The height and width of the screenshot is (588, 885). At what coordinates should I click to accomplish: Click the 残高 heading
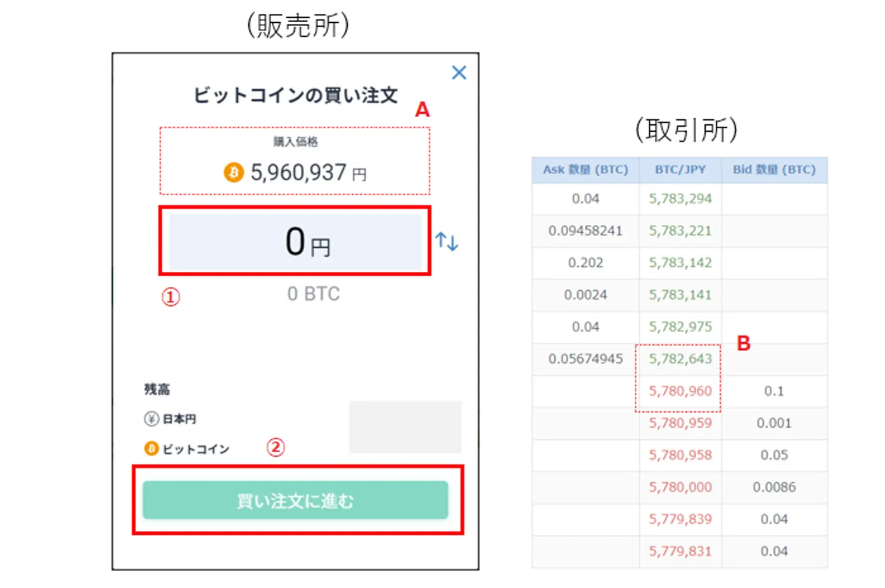(x=157, y=389)
